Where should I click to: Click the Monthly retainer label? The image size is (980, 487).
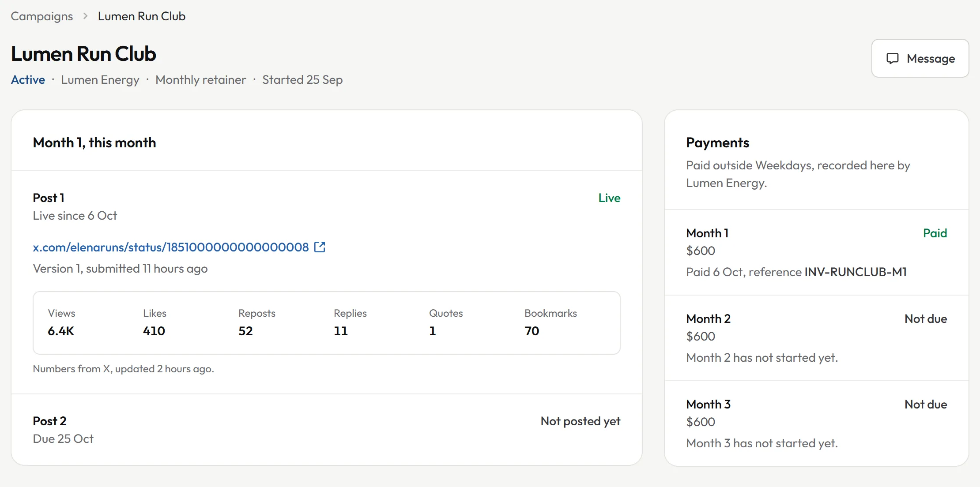tap(201, 80)
